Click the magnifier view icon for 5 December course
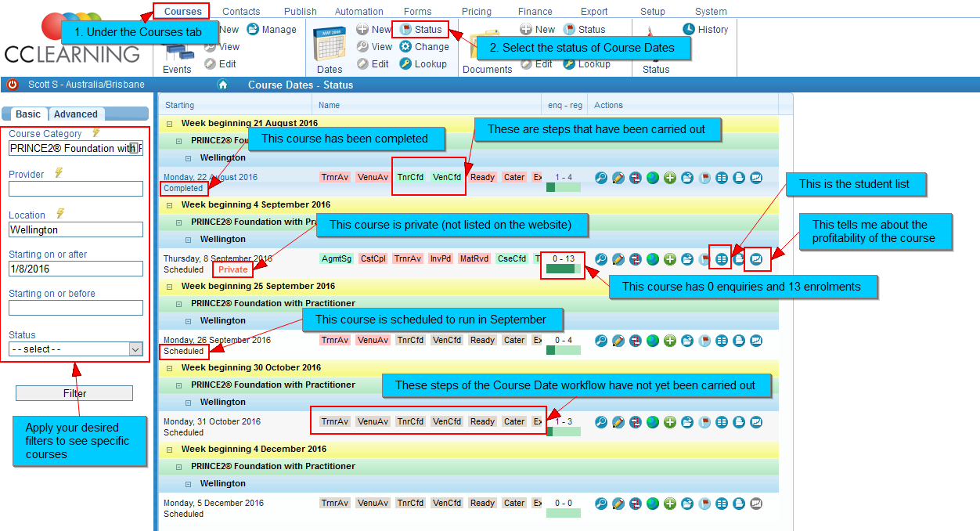Screen dimensions: 980x531 point(601,504)
